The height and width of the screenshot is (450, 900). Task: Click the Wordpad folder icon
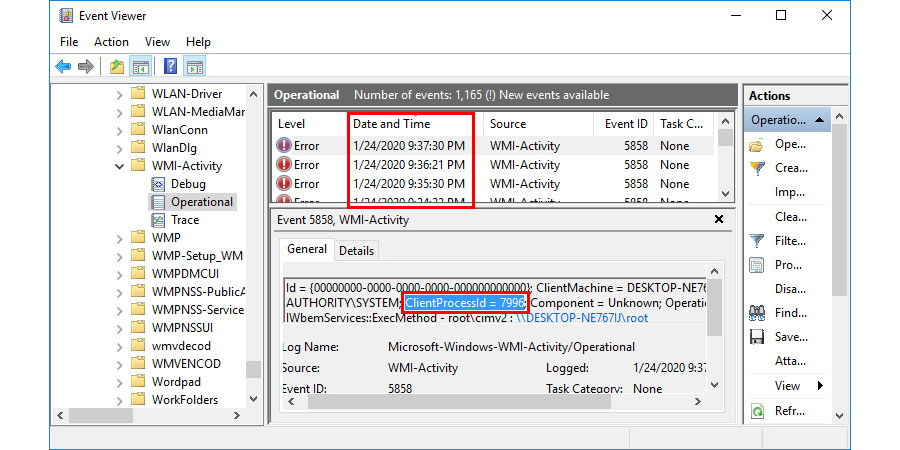pyautogui.click(x=138, y=381)
